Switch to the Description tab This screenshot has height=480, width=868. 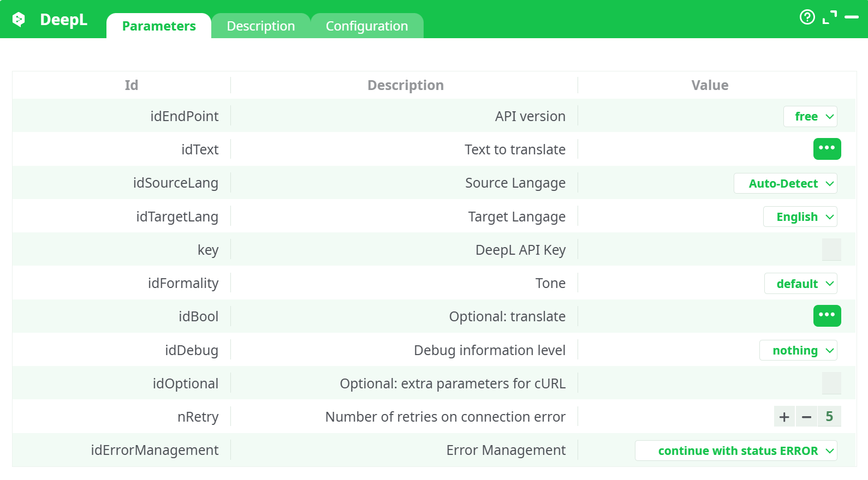point(261,26)
